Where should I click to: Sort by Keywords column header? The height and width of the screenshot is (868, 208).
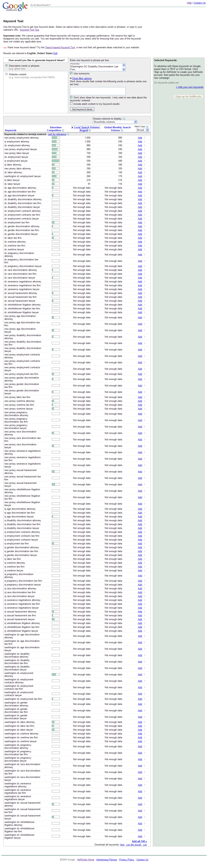coord(10,130)
